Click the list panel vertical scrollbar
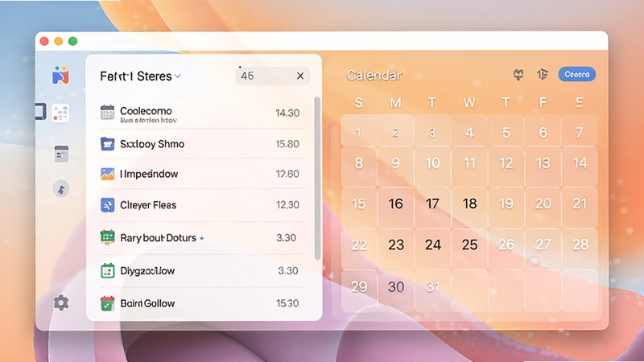 click(x=317, y=178)
